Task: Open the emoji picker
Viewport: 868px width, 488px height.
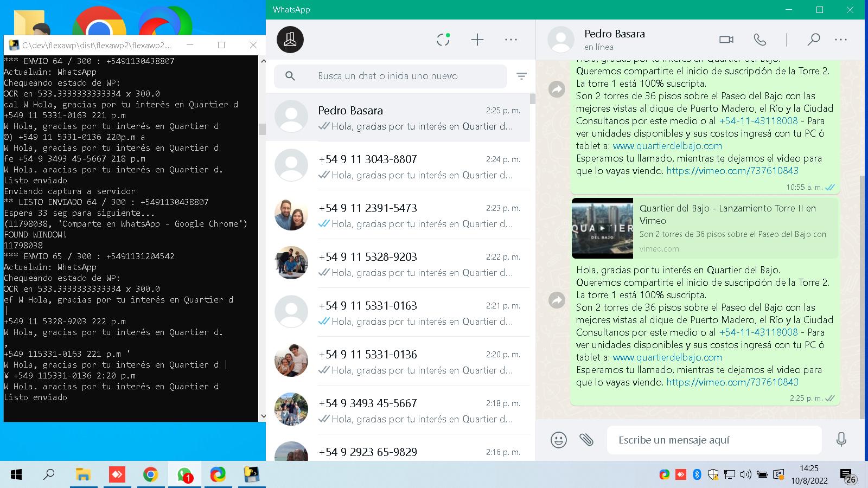Action: (x=559, y=440)
